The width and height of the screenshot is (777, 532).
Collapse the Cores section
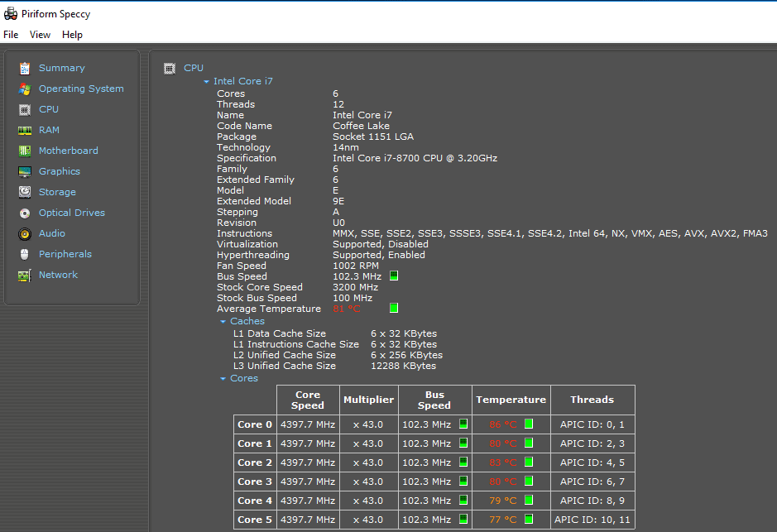click(x=223, y=379)
